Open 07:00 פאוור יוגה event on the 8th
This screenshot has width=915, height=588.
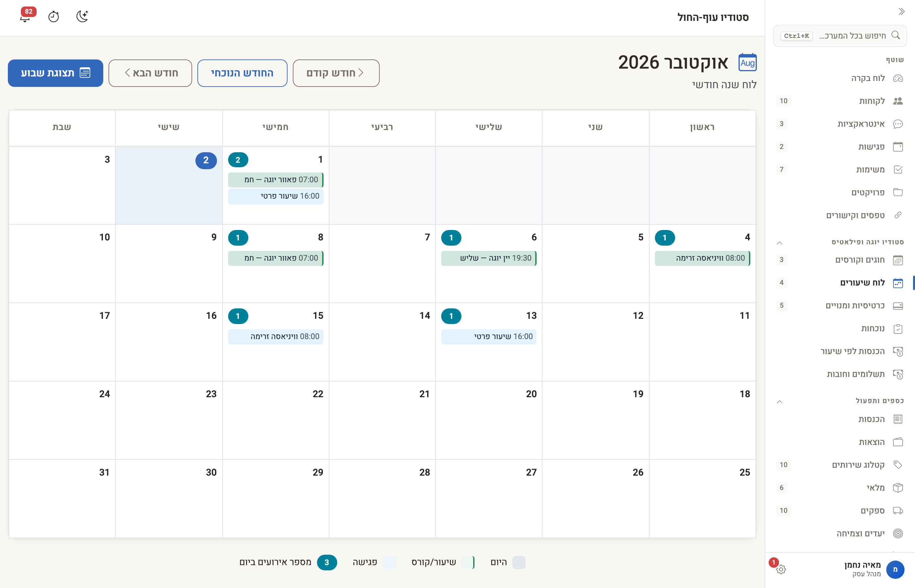point(276,258)
